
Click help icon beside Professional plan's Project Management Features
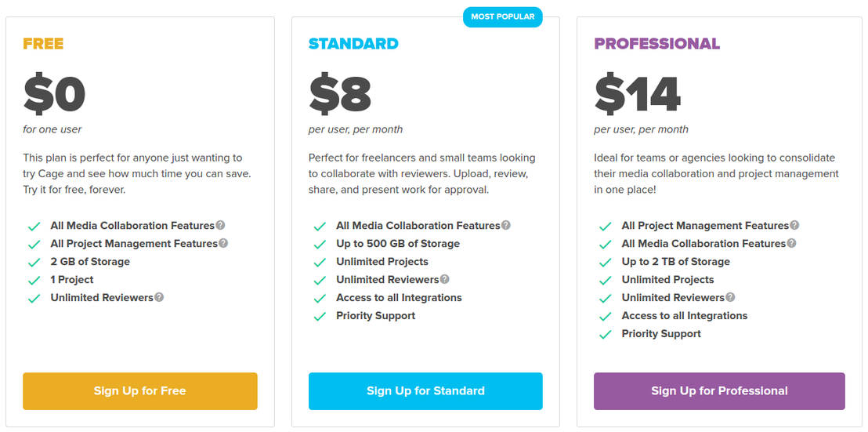coord(794,226)
